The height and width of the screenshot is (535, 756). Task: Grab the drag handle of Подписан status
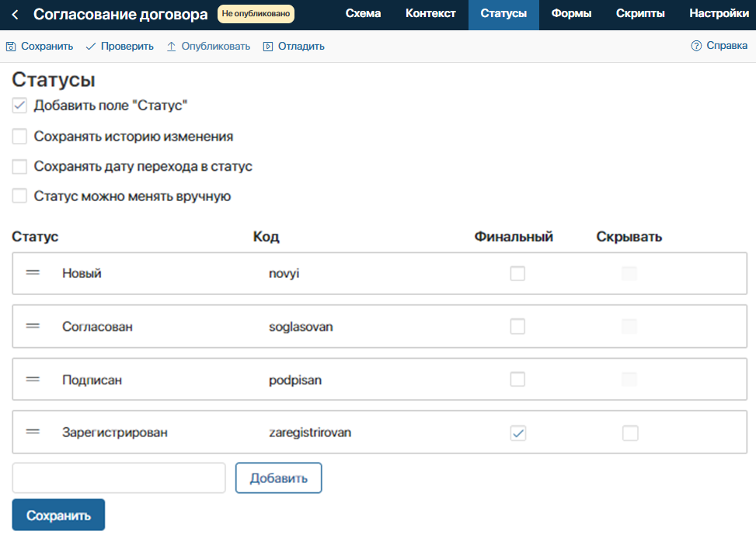point(33,380)
